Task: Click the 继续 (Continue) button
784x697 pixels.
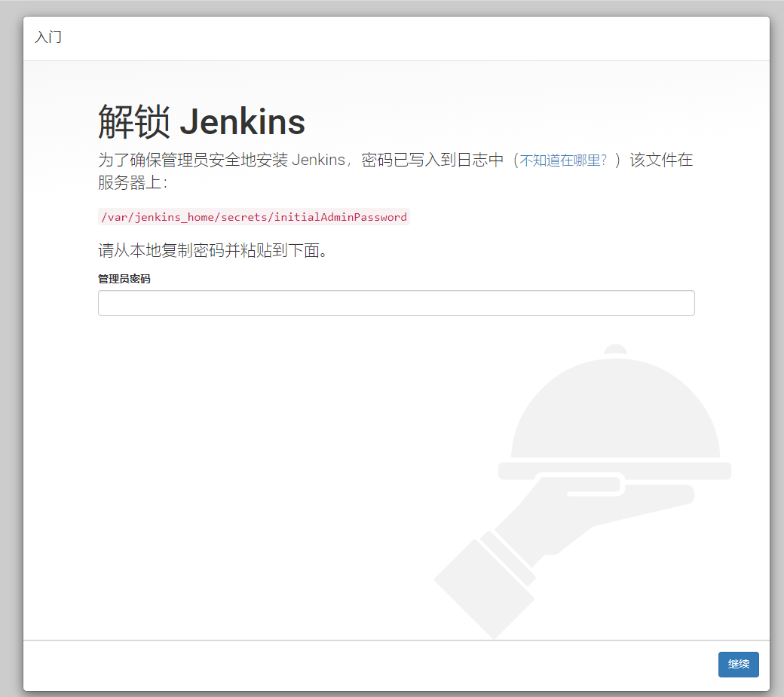Action: [x=738, y=664]
